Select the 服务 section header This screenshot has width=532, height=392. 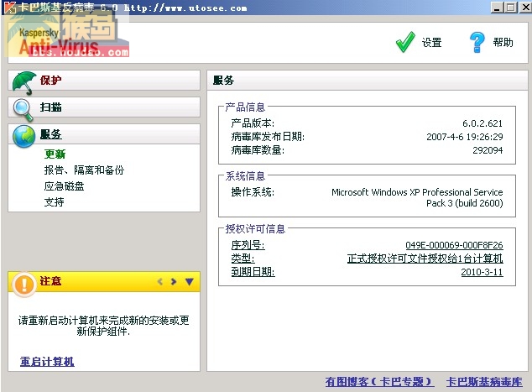(104, 134)
